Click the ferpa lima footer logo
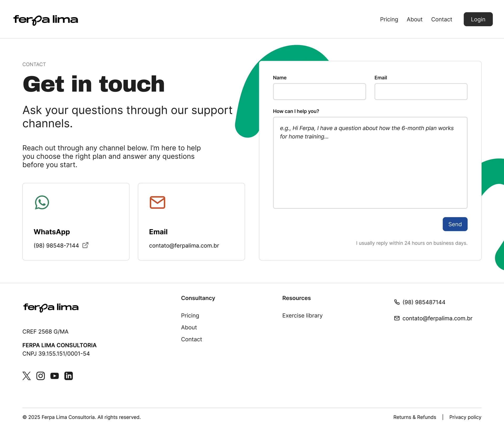The width and height of the screenshot is (504, 443). 51,307
